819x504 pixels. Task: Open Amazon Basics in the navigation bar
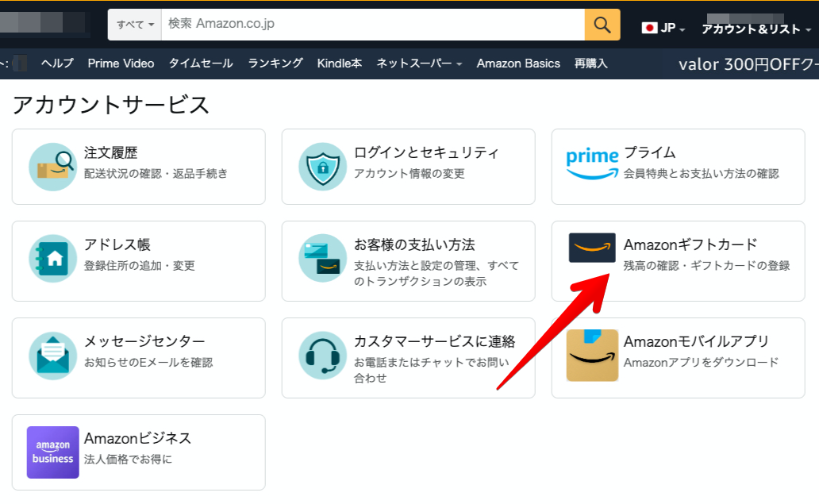pyautogui.click(x=518, y=63)
